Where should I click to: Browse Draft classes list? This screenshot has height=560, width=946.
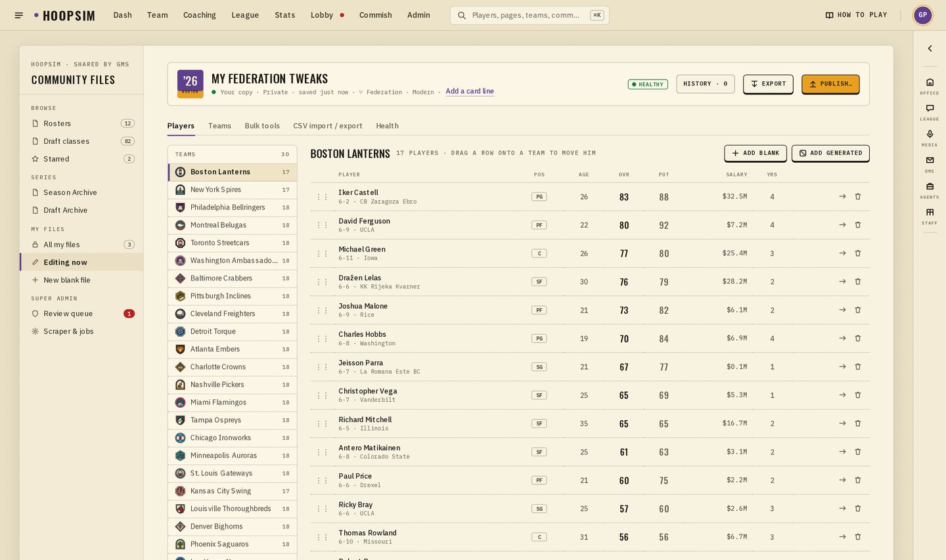point(82,141)
